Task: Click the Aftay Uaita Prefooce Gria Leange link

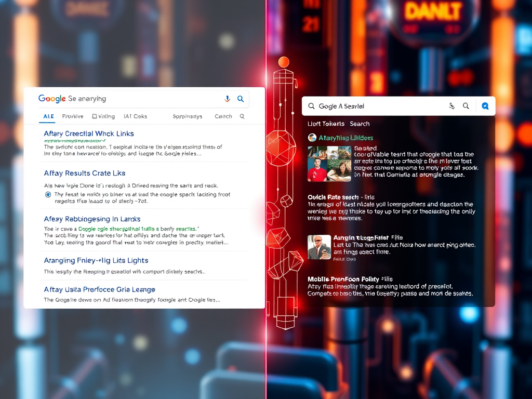Action: 99,289
